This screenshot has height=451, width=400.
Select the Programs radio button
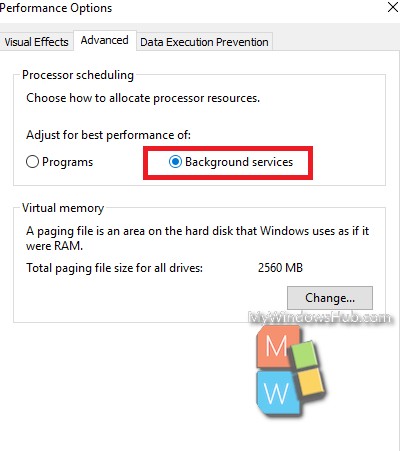point(32,162)
